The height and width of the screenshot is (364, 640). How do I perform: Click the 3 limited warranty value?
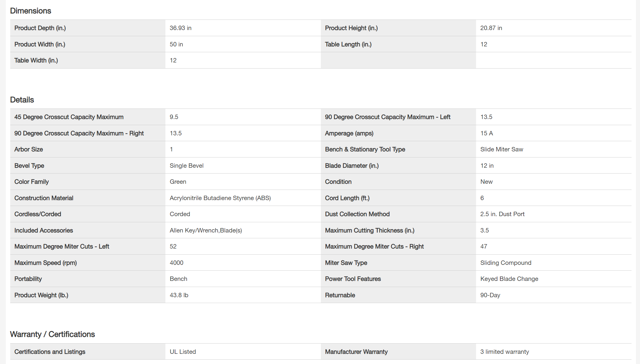[505, 352]
